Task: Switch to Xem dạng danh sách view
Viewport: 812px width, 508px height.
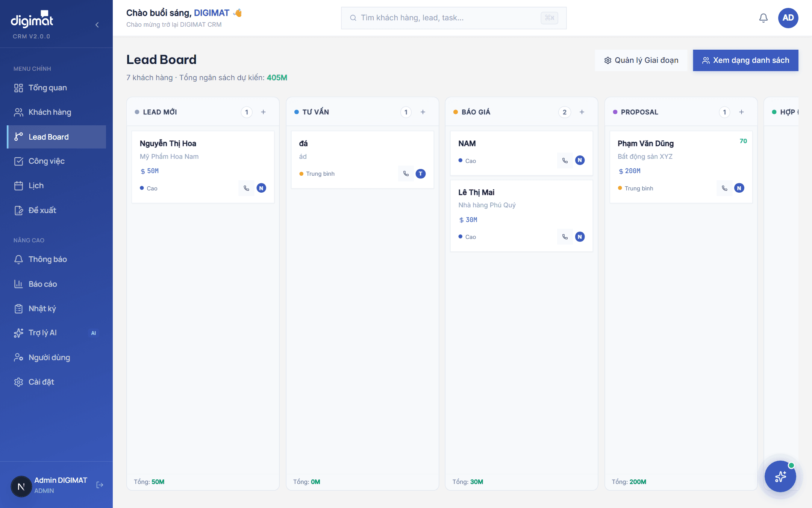Action: click(745, 60)
